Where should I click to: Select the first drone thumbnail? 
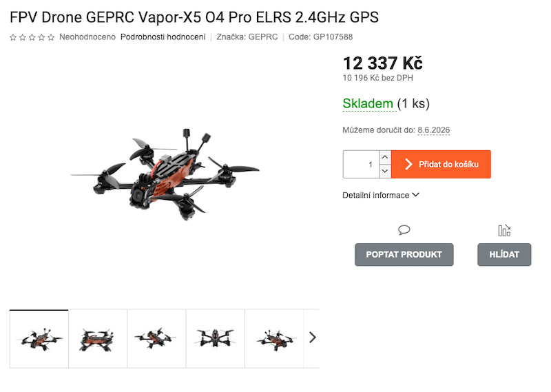(x=39, y=339)
